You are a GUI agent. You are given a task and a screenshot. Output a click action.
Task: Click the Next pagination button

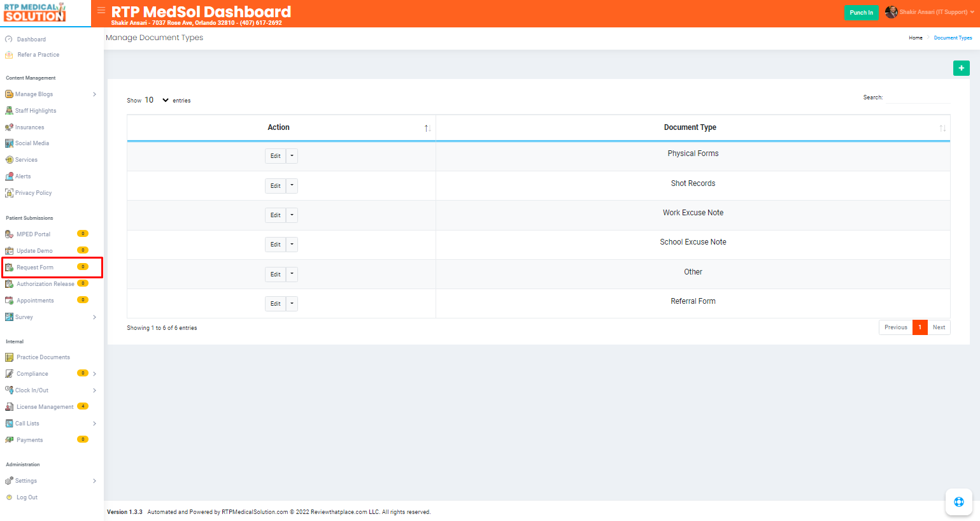click(939, 327)
